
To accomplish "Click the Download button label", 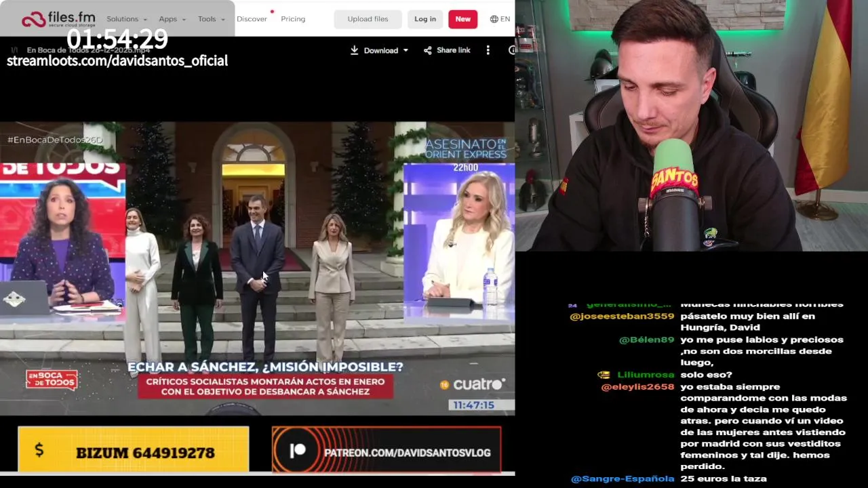I will pyautogui.click(x=380, y=50).
